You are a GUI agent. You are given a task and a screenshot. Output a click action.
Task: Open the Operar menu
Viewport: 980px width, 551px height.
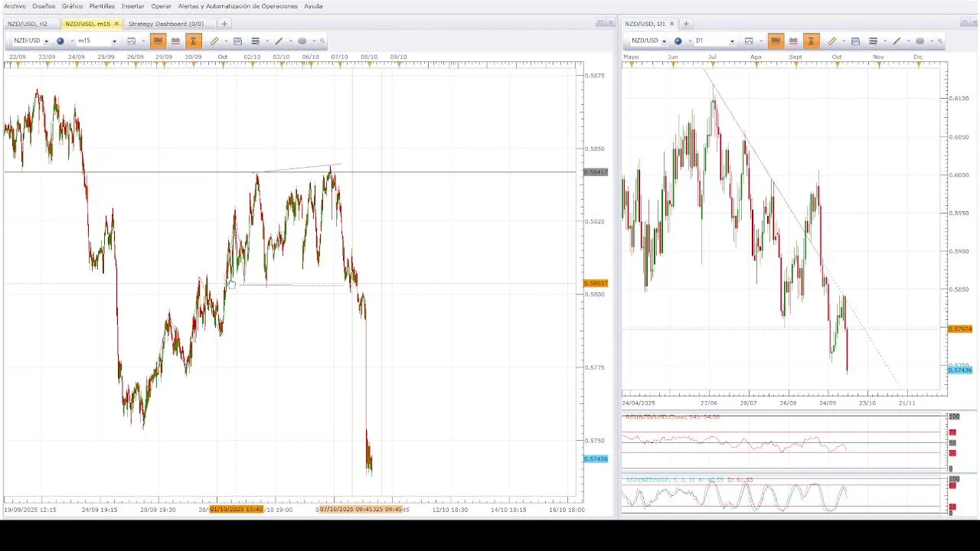coord(161,6)
